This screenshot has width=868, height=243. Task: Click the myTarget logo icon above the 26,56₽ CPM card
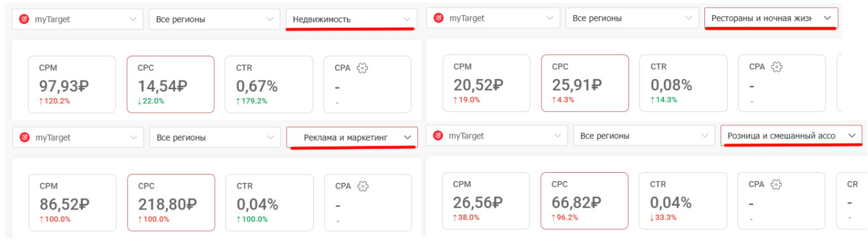438,135
